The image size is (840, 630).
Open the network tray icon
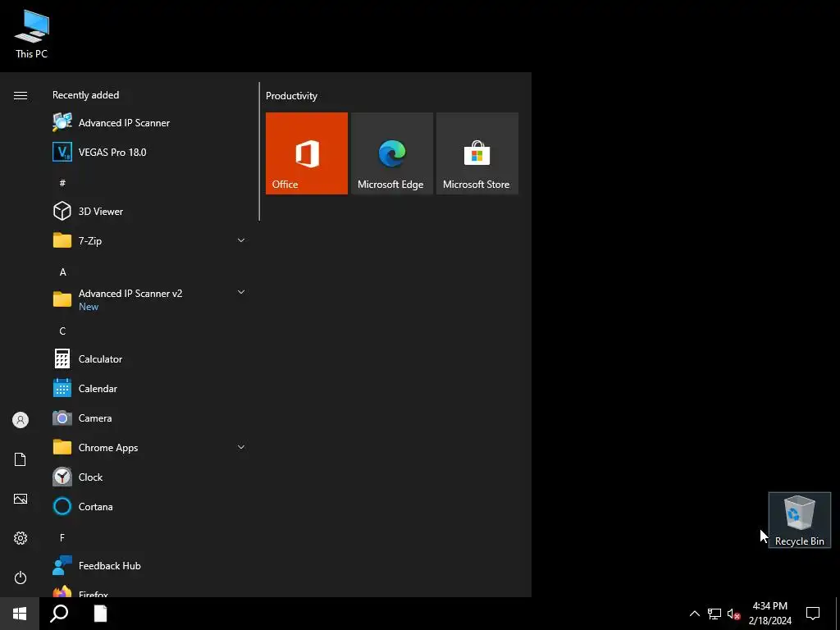click(x=714, y=614)
